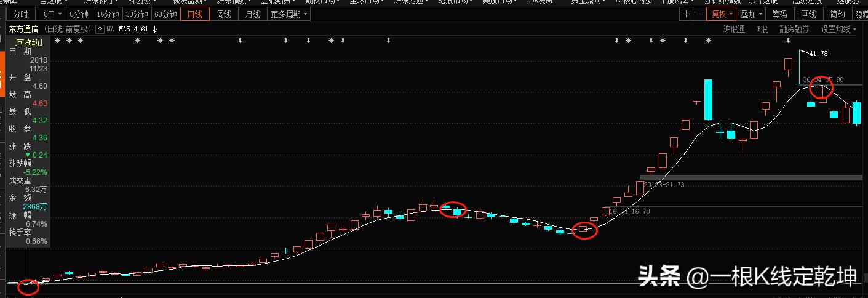The height and width of the screenshot is (298, 868).
Task: Open the 复权 adjustment dropdown
Action: coord(722,14)
